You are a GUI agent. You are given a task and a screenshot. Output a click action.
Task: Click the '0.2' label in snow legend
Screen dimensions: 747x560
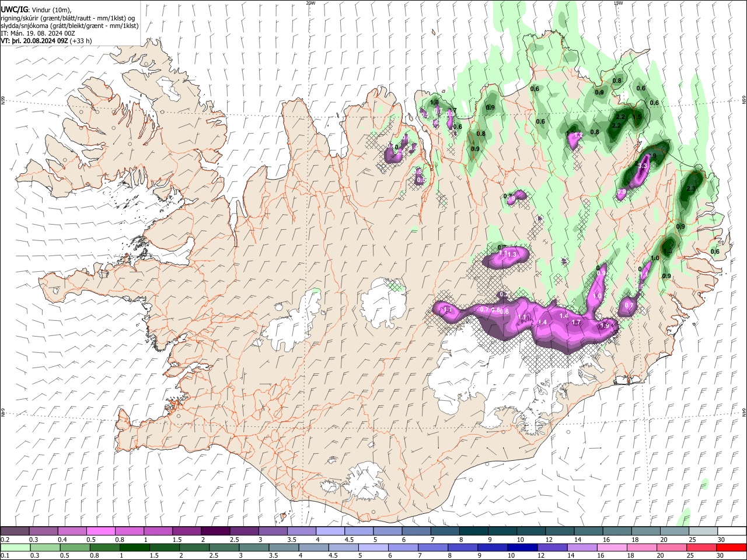click(5, 540)
